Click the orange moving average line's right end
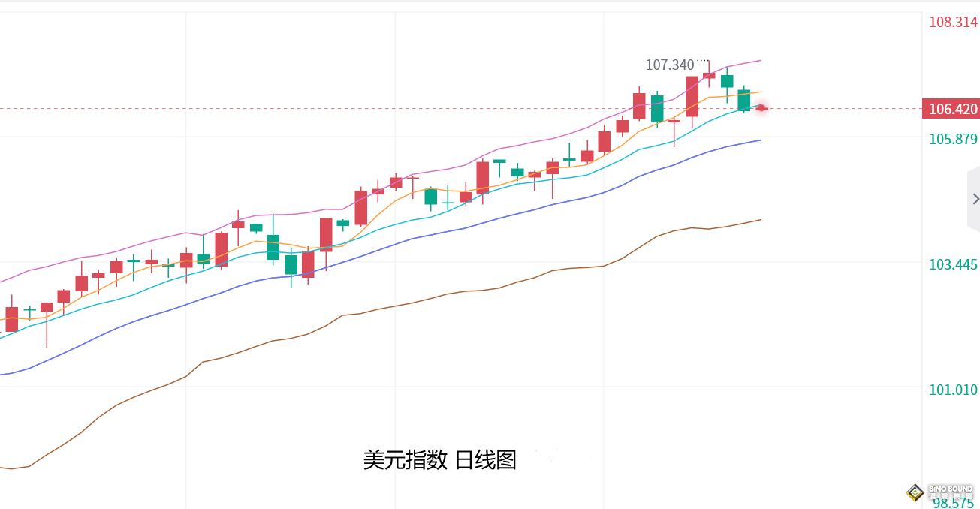Screen dimensions: 980x509 [x=760, y=92]
